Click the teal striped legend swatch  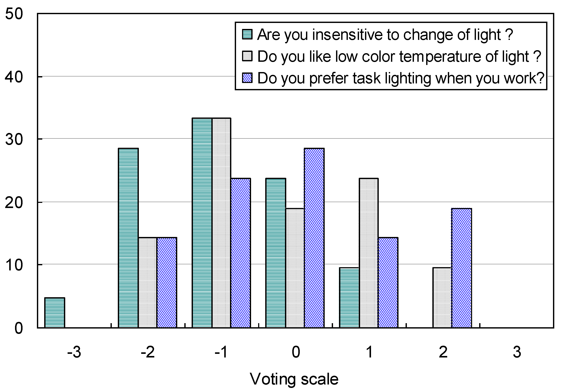[247, 35]
